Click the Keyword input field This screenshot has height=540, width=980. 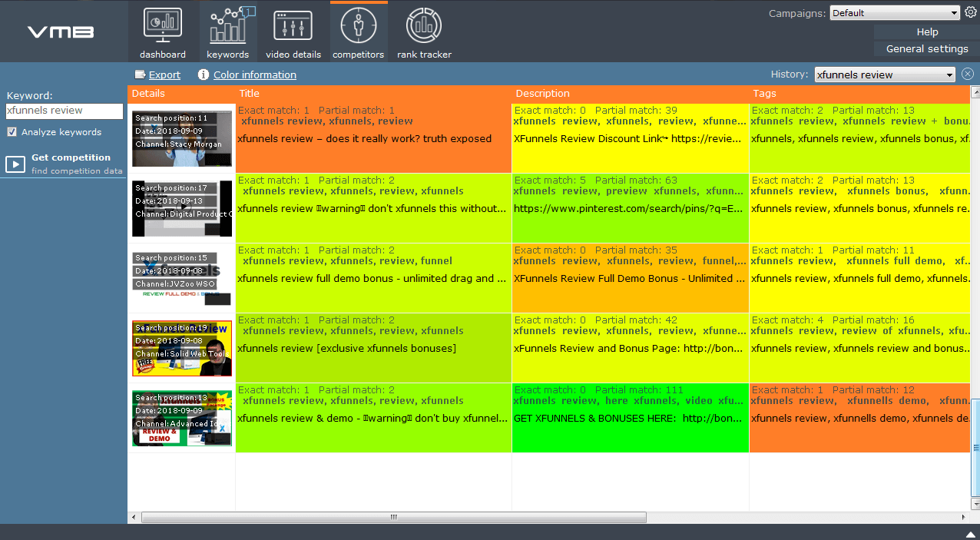click(x=65, y=111)
